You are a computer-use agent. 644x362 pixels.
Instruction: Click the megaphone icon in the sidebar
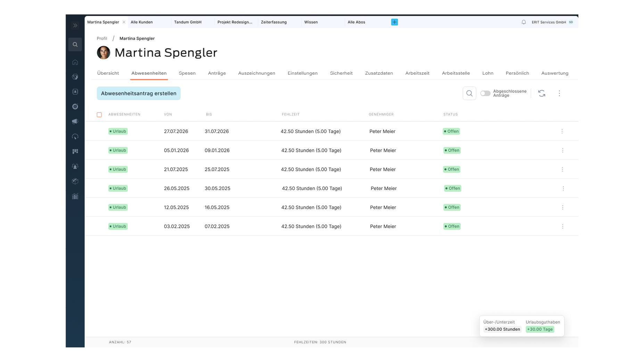75,122
